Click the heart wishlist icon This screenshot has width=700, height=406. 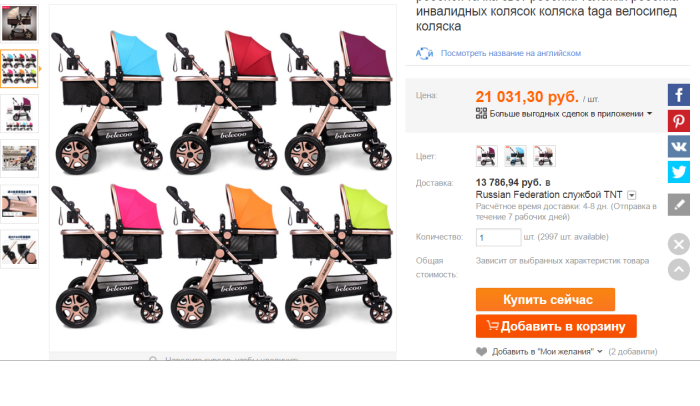(481, 352)
